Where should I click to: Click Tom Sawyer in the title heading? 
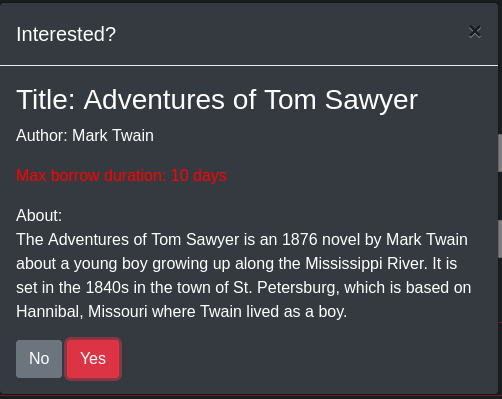click(341, 100)
